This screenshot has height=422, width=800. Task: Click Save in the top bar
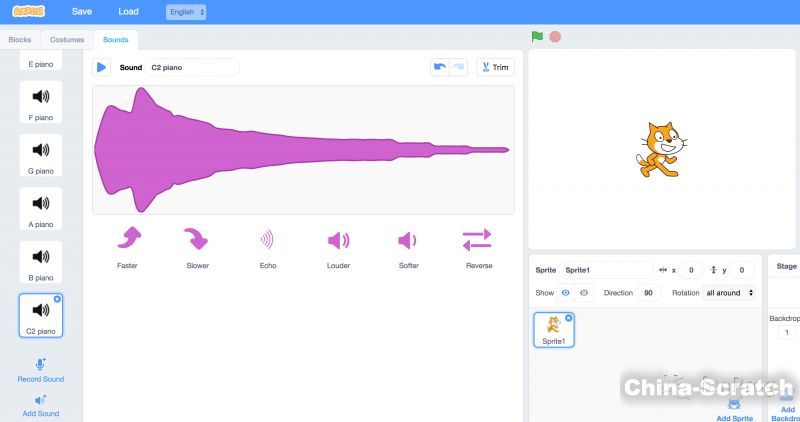pos(82,12)
